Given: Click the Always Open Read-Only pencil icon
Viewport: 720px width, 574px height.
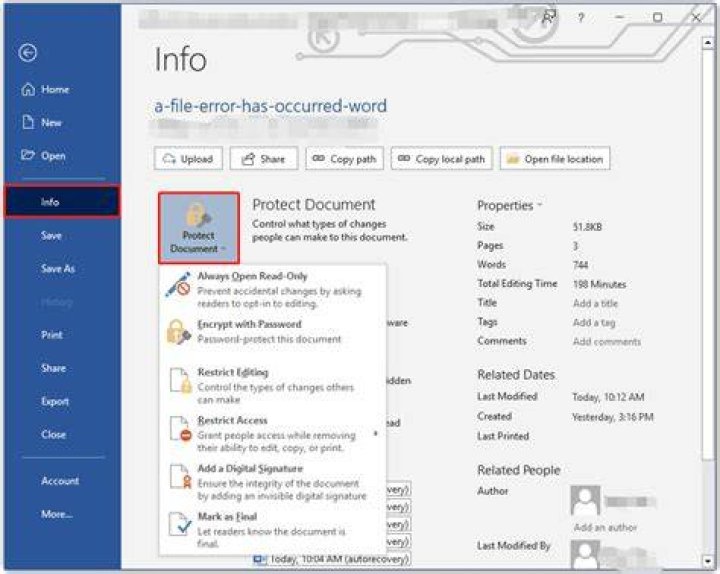Looking at the screenshot, I should [x=178, y=285].
